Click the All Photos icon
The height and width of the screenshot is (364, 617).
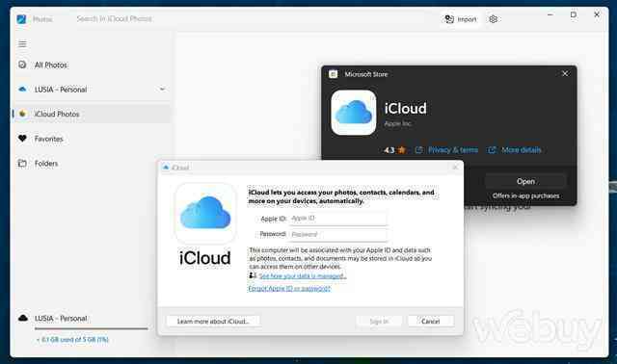tap(22, 65)
